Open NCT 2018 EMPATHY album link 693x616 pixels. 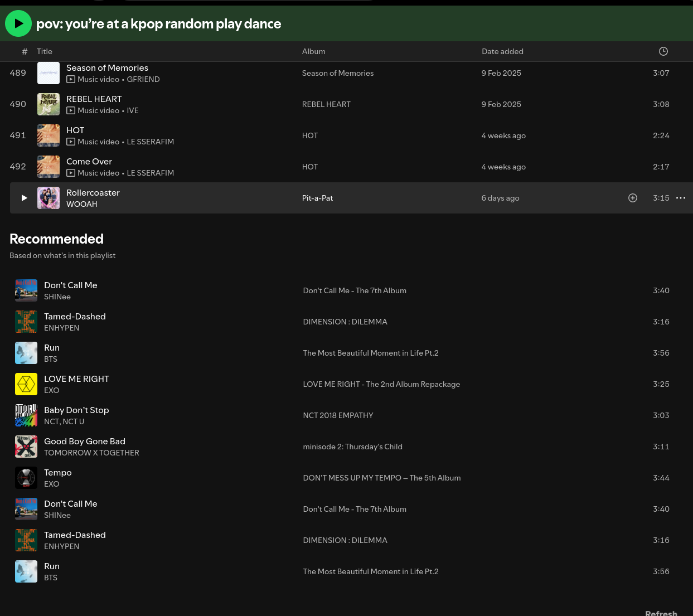[338, 415]
